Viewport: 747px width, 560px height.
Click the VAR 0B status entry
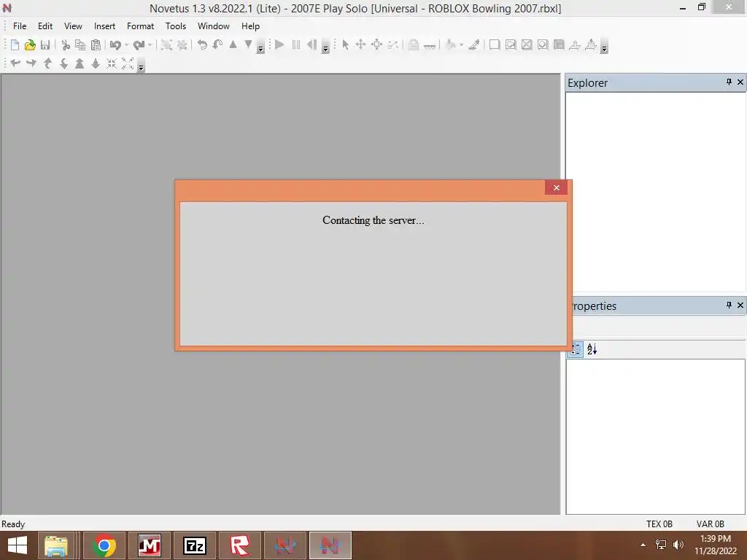(710, 524)
